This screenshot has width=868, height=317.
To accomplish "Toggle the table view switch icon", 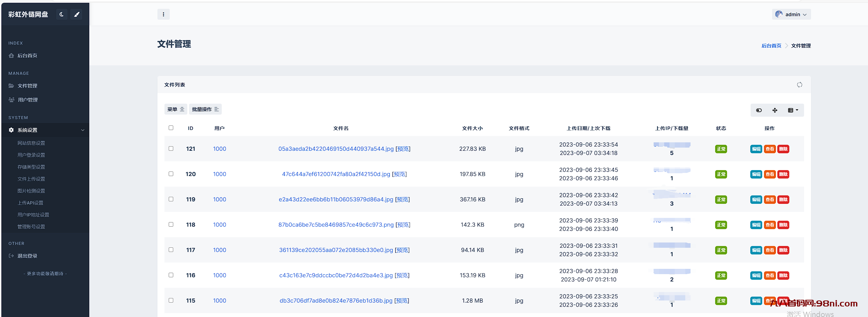I will coord(759,110).
